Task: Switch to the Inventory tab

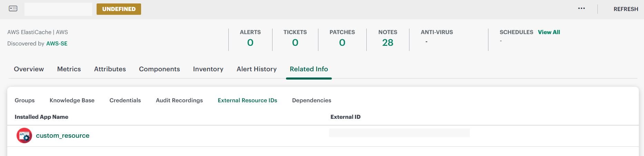Action: click(208, 69)
